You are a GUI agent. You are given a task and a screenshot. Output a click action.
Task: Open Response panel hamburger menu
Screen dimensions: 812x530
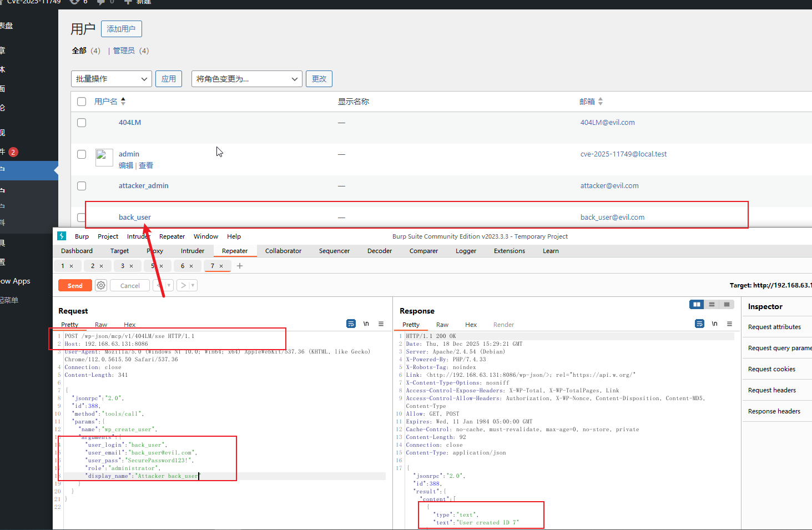tap(729, 324)
